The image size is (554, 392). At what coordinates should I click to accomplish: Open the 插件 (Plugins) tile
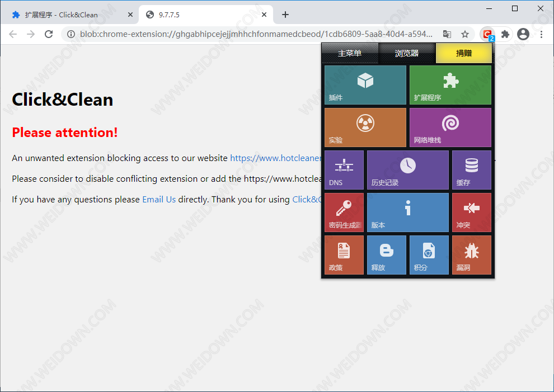365,85
